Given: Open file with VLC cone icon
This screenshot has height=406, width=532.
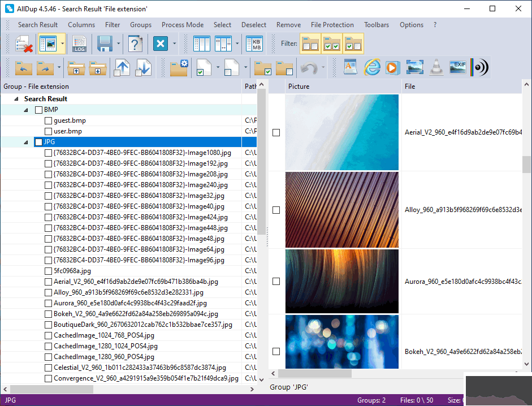Looking at the screenshot, I should point(436,67).
